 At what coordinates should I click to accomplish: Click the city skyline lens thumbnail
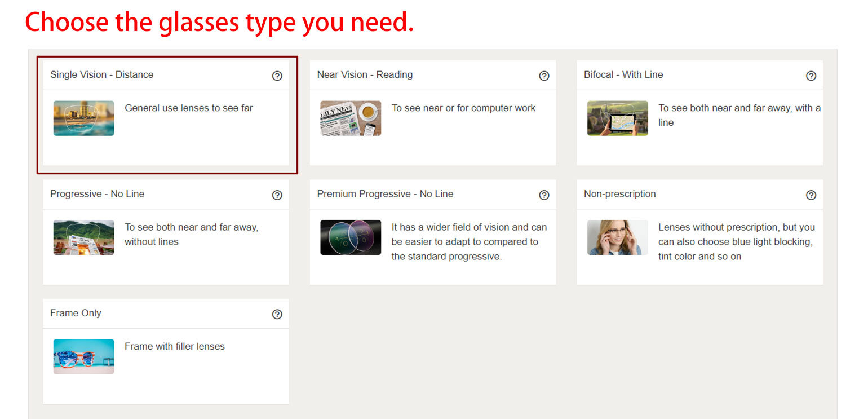click(x=83, y=118)
